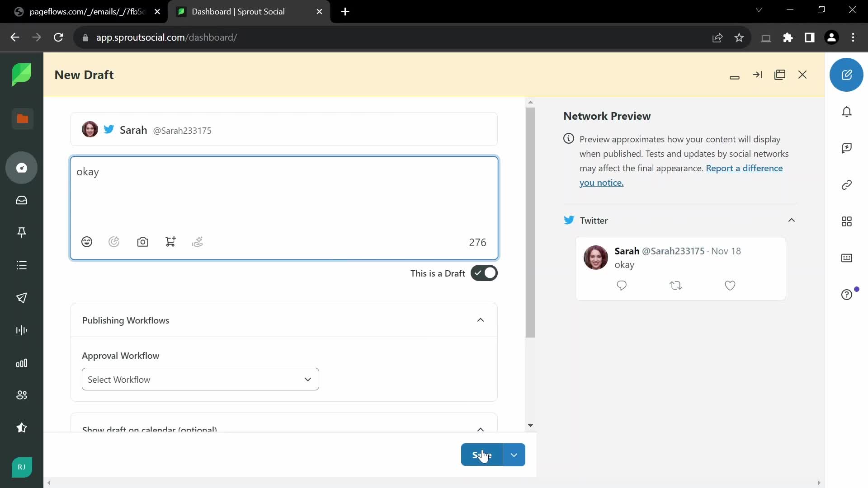
Task: Click the emoji picker icon
Action: click(86, 241)
